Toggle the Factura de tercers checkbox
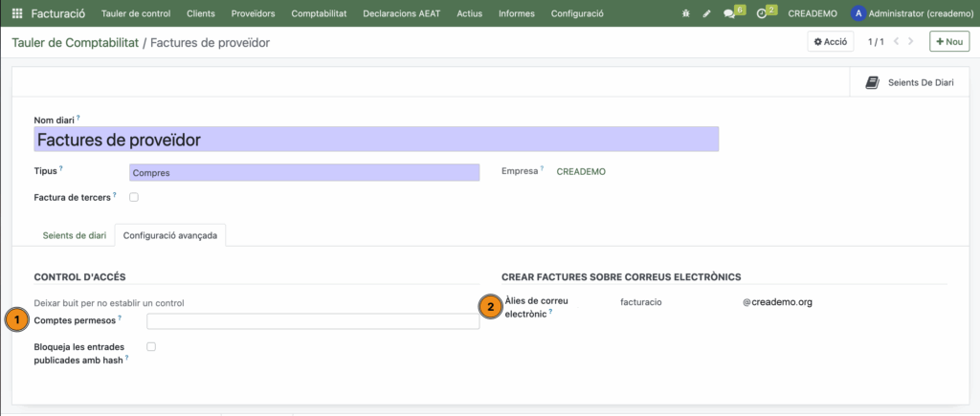980x416 pixels. pos(134,197)
